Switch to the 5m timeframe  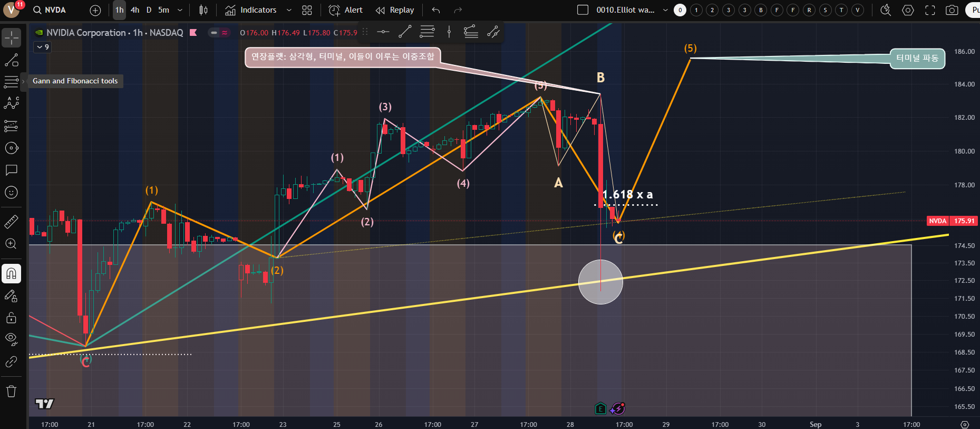pyautogui.click(x=164, y=10)
